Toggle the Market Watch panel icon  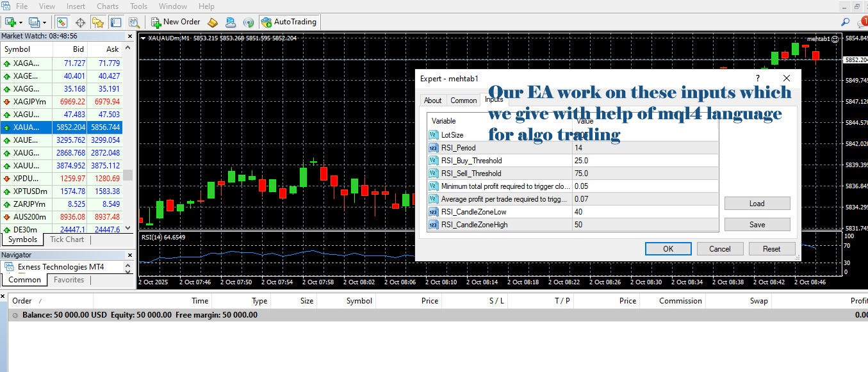tap(62, 22)
